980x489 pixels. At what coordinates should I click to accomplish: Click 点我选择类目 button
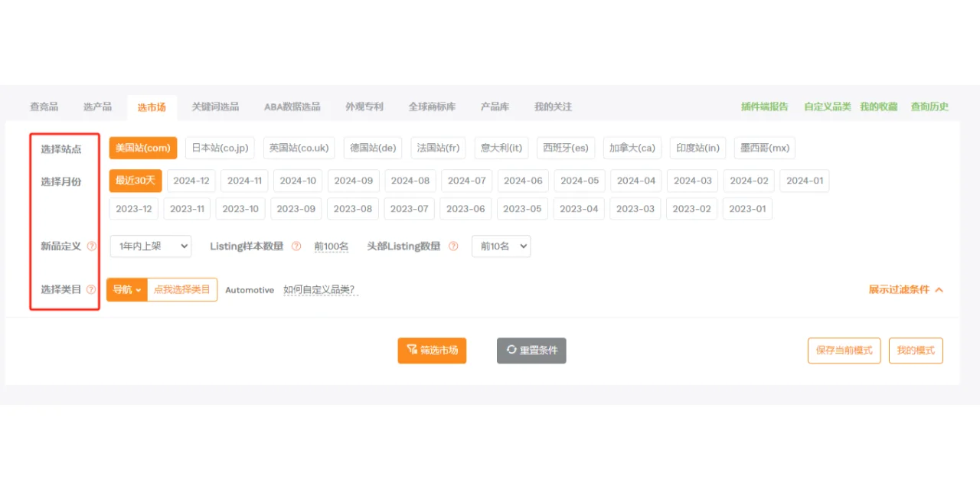(182, 289)
